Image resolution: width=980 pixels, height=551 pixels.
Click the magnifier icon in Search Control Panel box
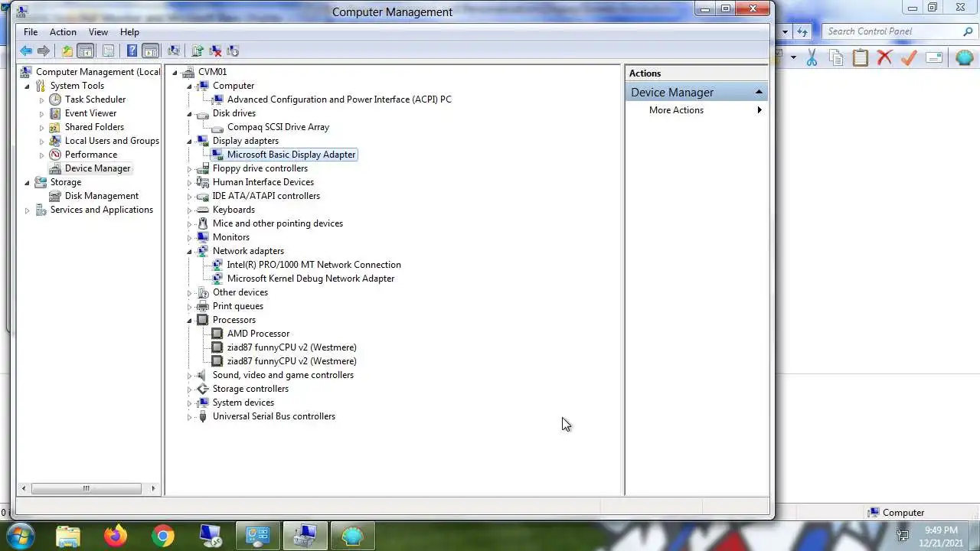point(968,31)
